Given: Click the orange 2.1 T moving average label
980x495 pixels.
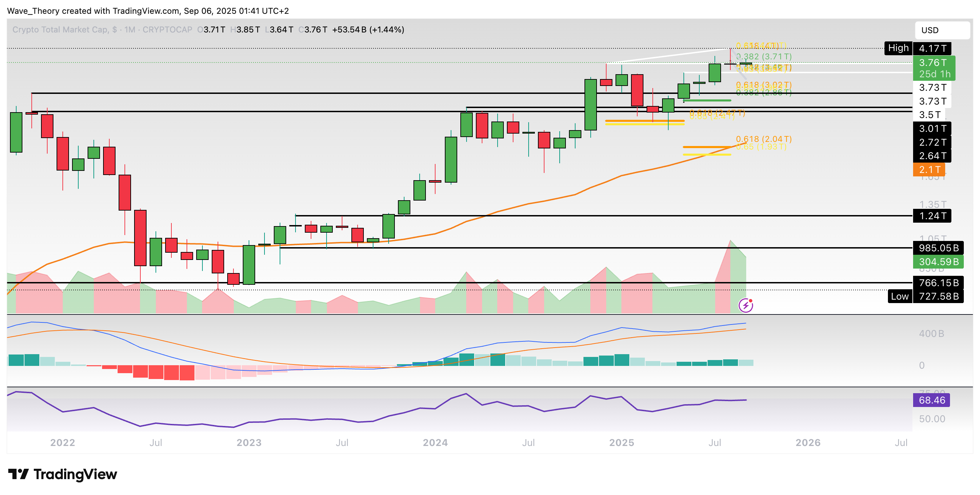Looking at the screenshot, I should coord(929,169).
